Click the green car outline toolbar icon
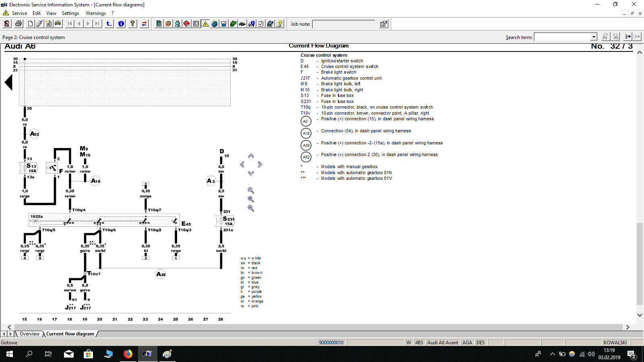644x362 pixels. point(242,24)
